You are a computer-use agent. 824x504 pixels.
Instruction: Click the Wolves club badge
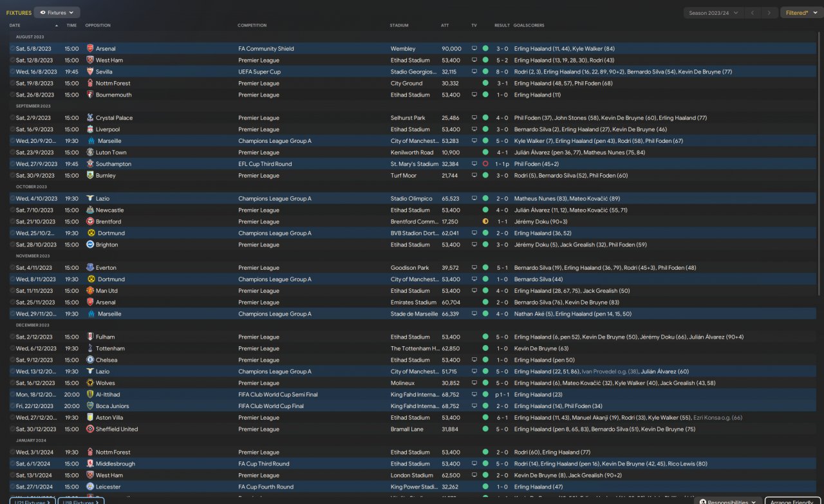coord(90,384)
